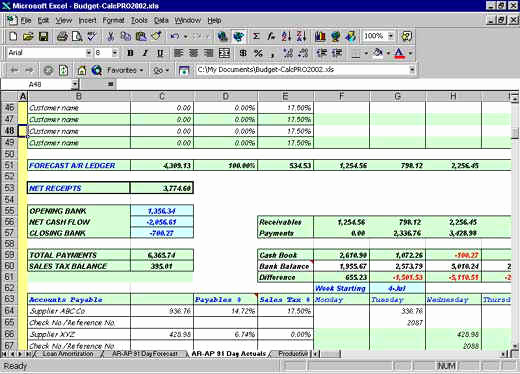Viewport: 520px width, 374px height.
Task: Toggle underline formatting
Action: 160,53
